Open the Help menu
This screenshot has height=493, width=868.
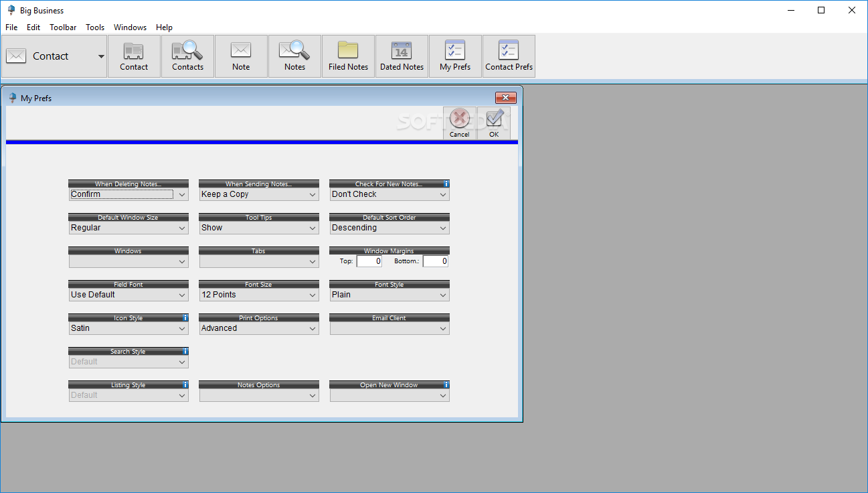tap(164, 27)
